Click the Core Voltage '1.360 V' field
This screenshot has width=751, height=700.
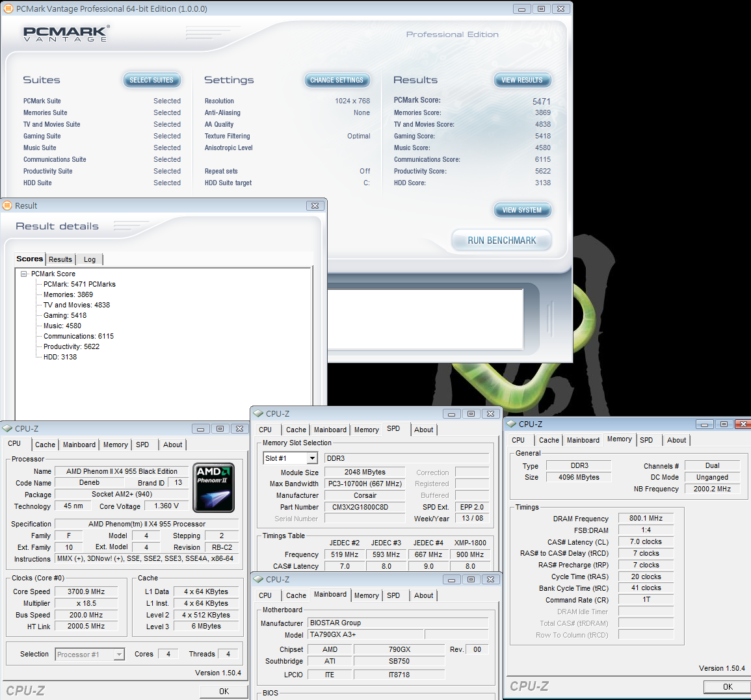(x=166, y=506)
